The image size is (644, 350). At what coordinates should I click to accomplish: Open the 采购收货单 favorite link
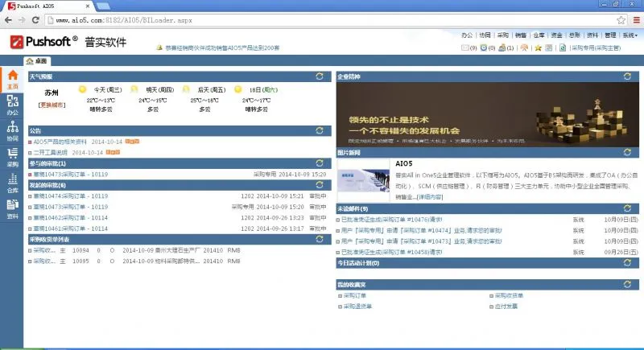[509, 295]
